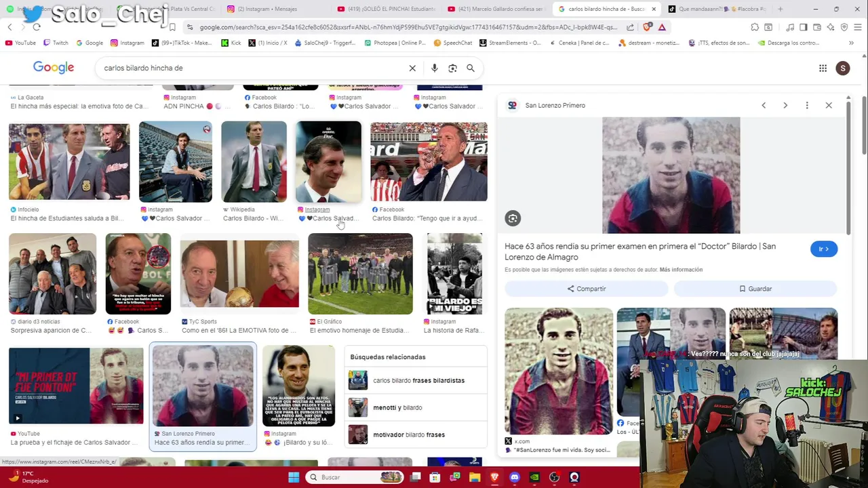The image size is (868, 488).
Task: Search inside image with Lens button
Action: coord(513,218)
